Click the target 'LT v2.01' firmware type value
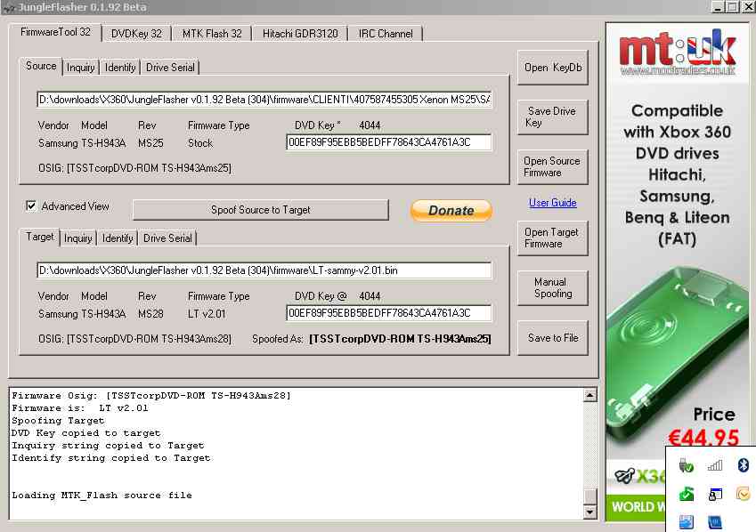Image resolution: width=756 pixels, height=532 pixels. point(207,314)
